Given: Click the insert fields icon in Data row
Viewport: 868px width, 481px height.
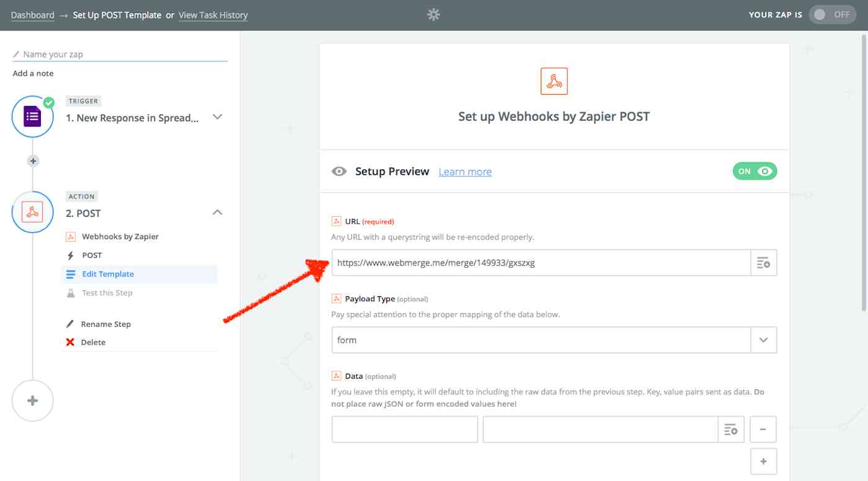Looking at the screenshot, I should click(x=730, y=428).
